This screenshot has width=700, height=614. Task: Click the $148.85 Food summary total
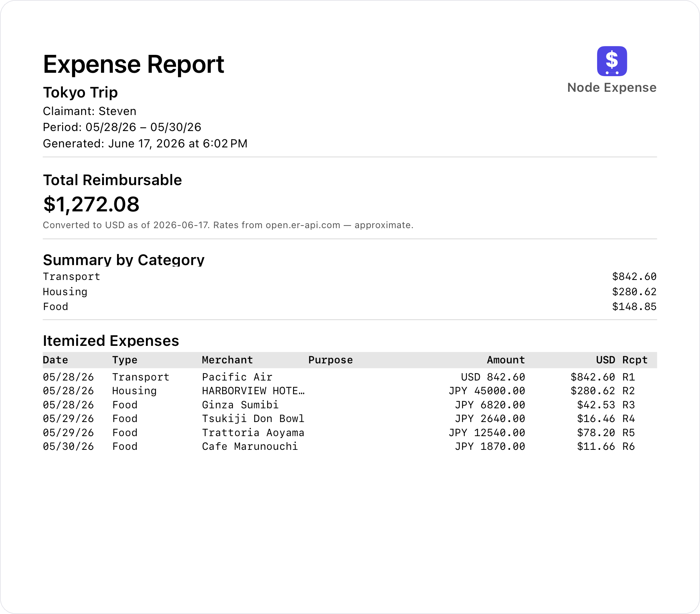coord(634,307)
